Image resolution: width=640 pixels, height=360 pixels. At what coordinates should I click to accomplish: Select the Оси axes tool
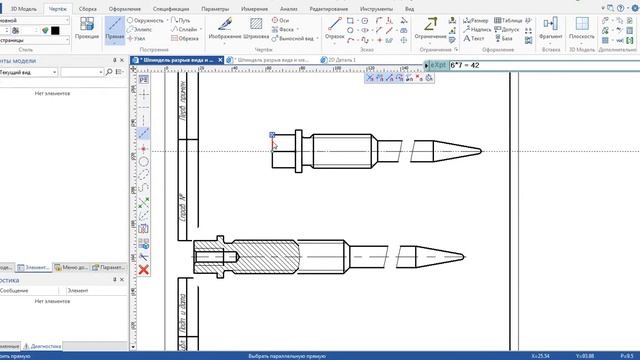280,20
